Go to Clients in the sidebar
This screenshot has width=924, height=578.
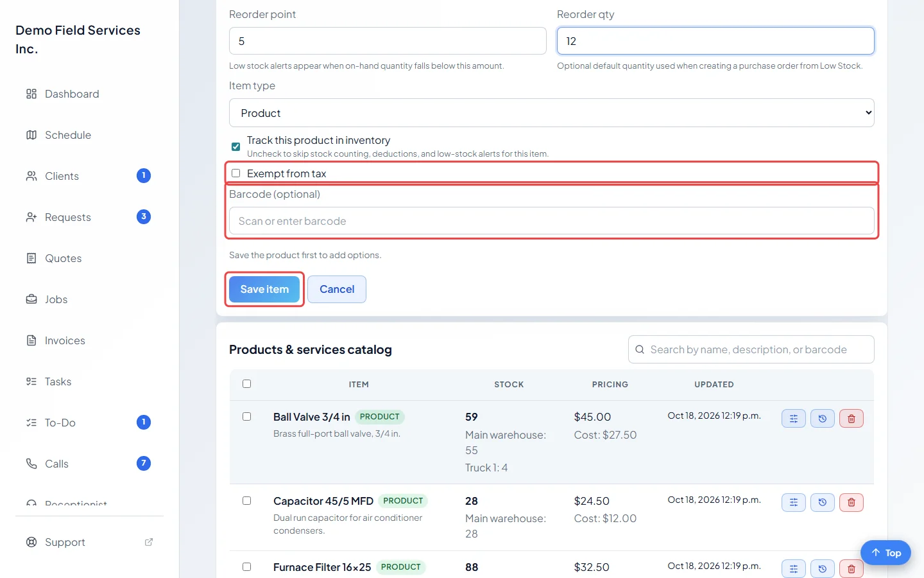click(x=90, y=176)
